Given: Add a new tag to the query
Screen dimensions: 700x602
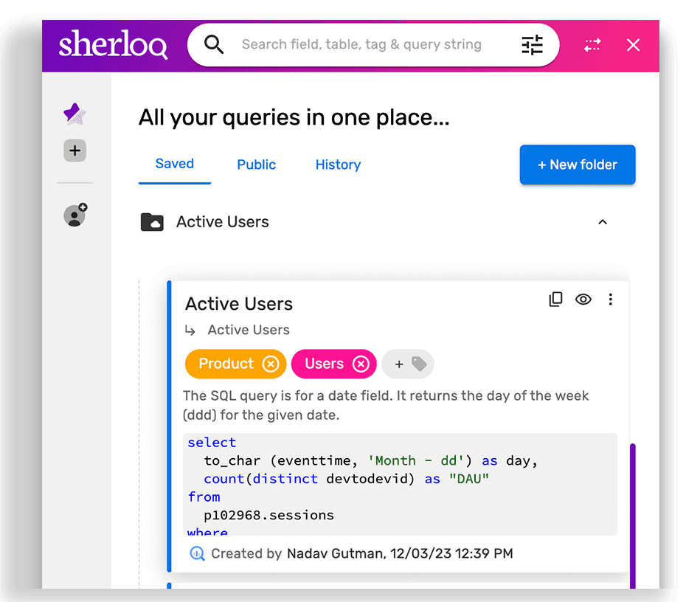Looking at the screenshot, I should pyautogui.click(x=408, y=364).
